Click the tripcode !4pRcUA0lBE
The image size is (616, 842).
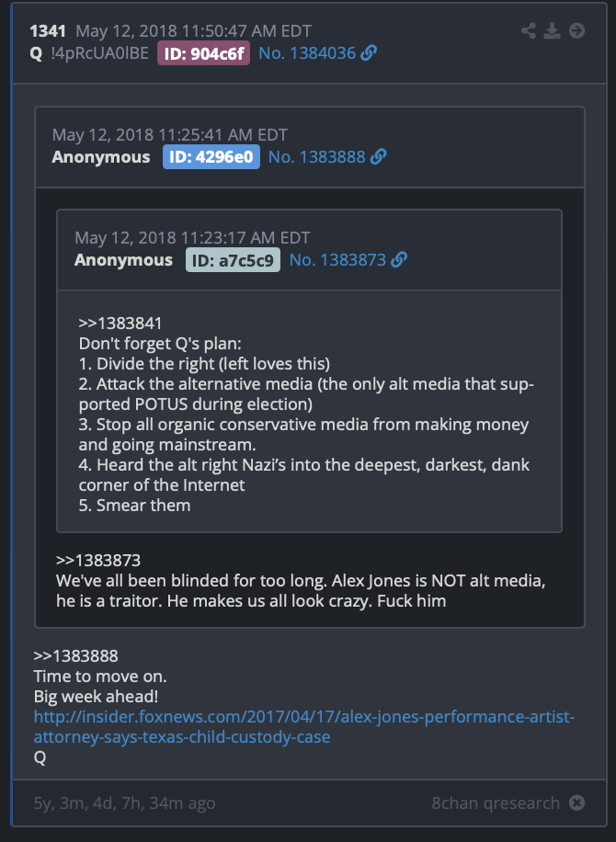click(100, 53)
